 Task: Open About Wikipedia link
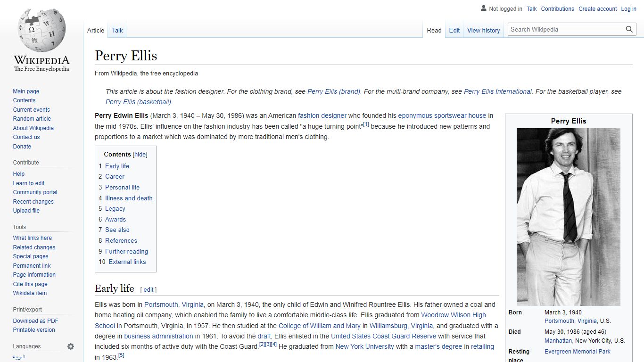33,128
